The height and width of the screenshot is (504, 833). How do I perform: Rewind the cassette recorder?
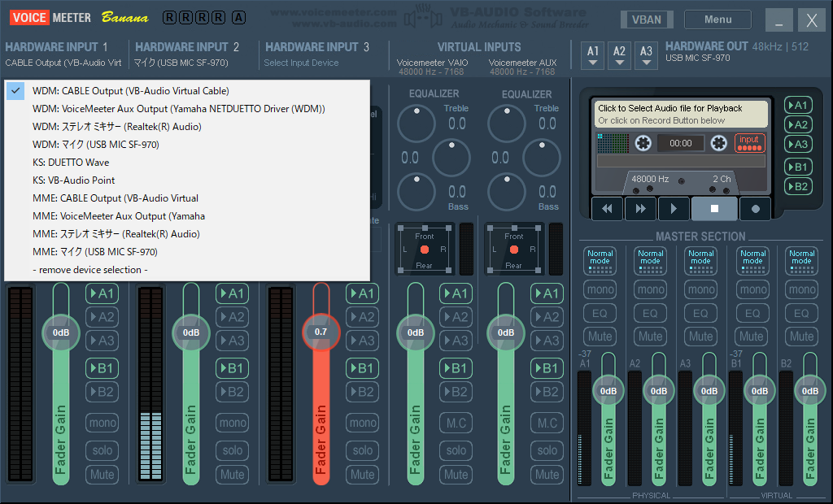(x=607, y=209)
